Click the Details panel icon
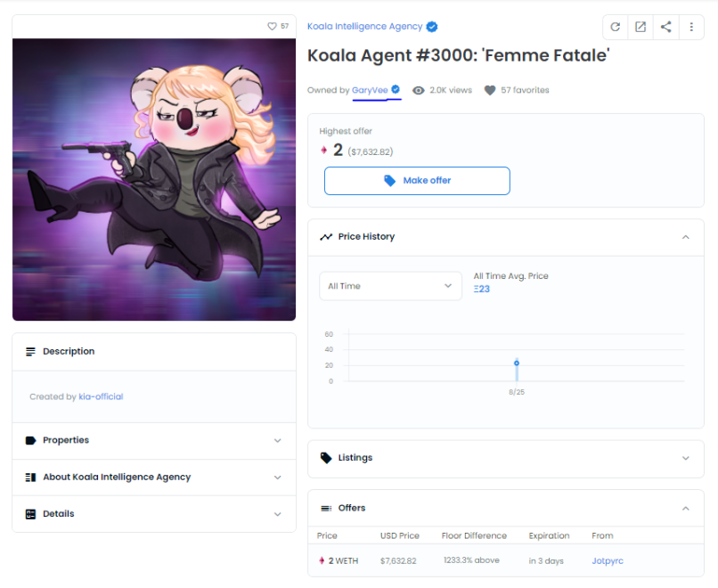 click(x=30, y=514)
